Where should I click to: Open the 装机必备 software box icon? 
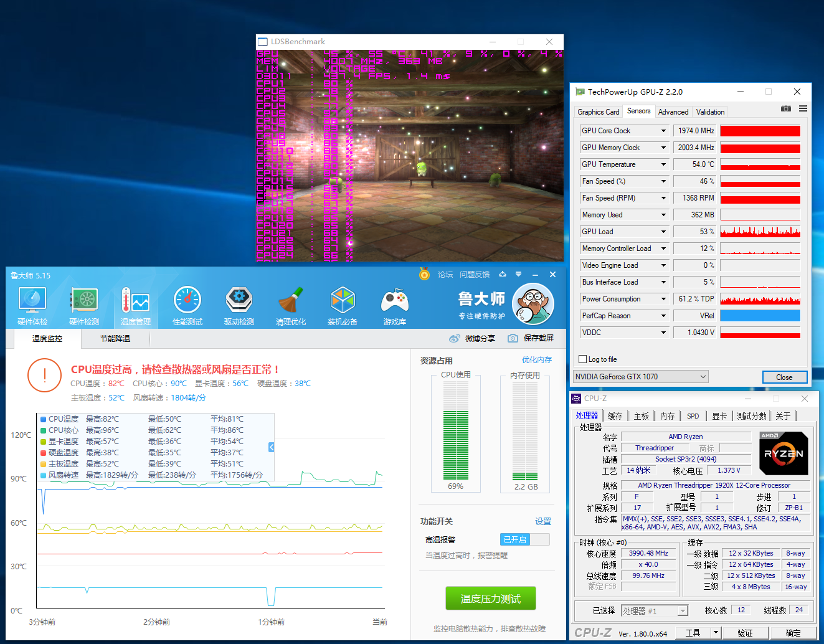click(x=343, y=306)
